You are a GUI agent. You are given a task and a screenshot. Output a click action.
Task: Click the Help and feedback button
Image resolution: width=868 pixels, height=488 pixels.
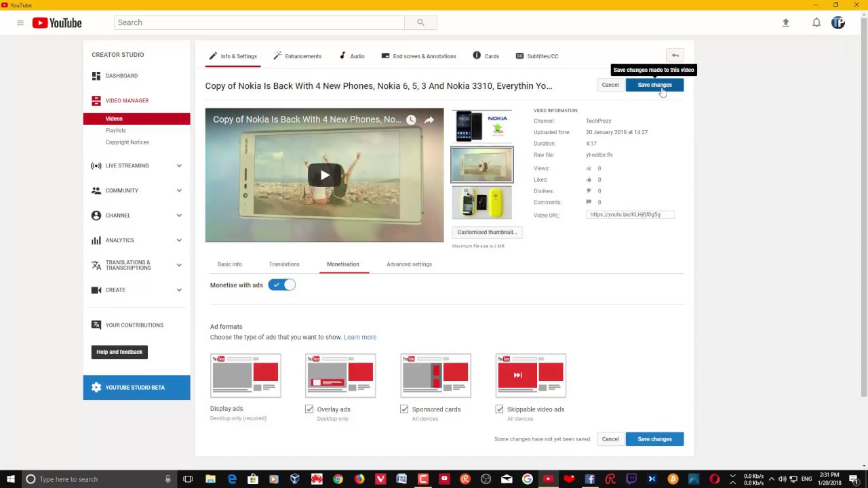(x=119, y=352)
